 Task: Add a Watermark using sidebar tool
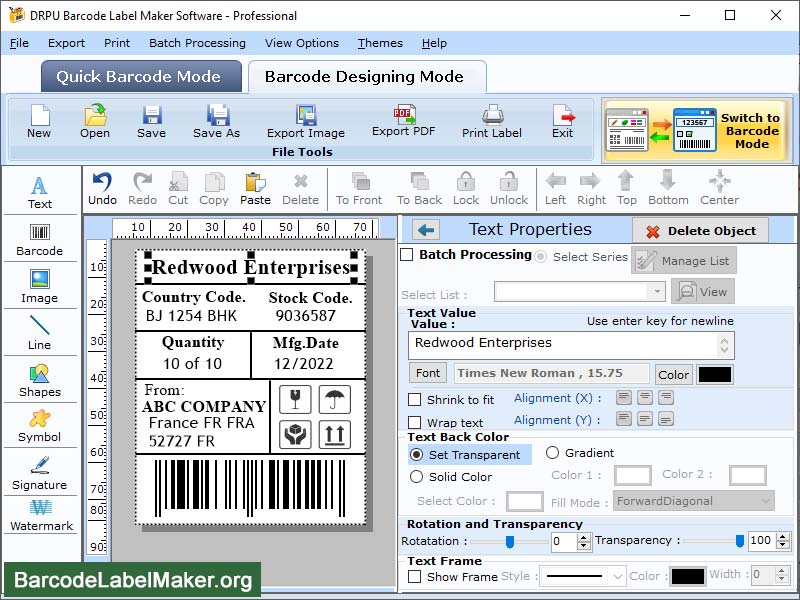[40, 516]
